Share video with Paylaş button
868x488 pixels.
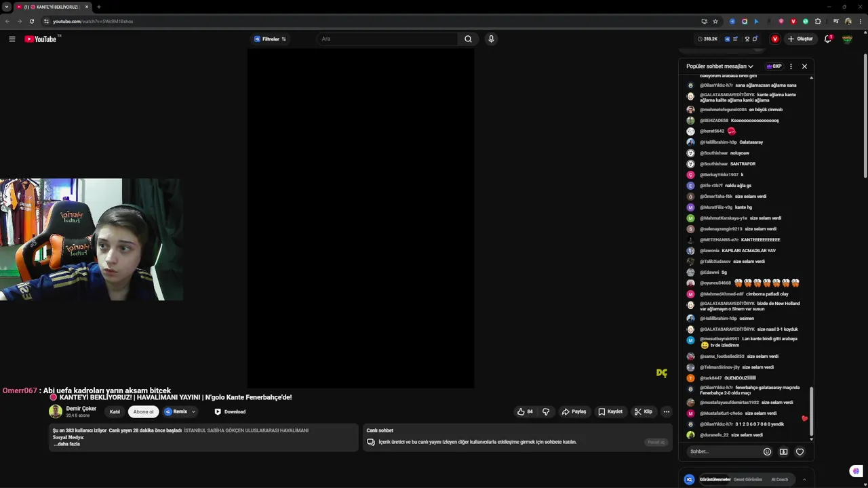574,411
